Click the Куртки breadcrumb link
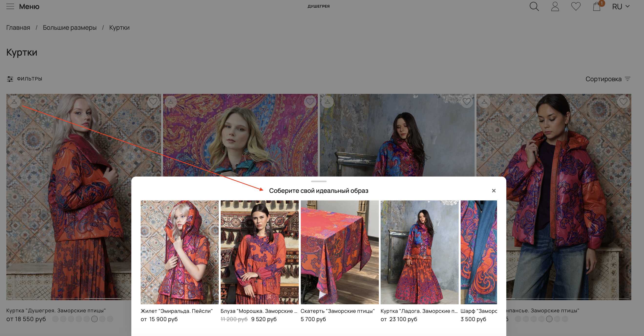This screenshot has width=644, height=336. pos(119,28)
